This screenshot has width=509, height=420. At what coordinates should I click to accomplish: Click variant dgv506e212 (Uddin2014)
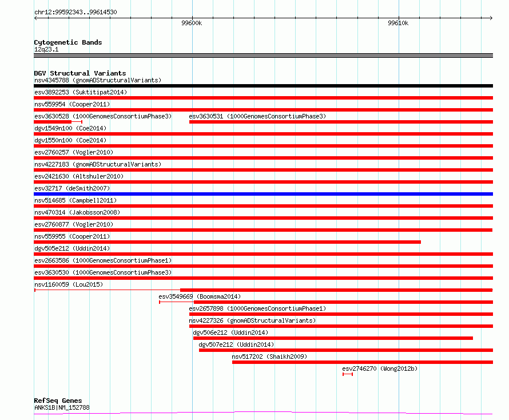230,332
